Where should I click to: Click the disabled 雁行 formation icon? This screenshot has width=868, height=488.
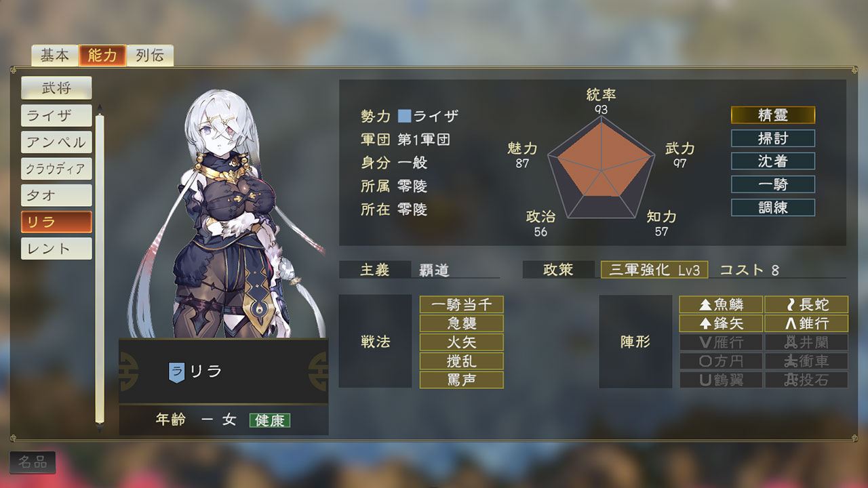point(721,342)
